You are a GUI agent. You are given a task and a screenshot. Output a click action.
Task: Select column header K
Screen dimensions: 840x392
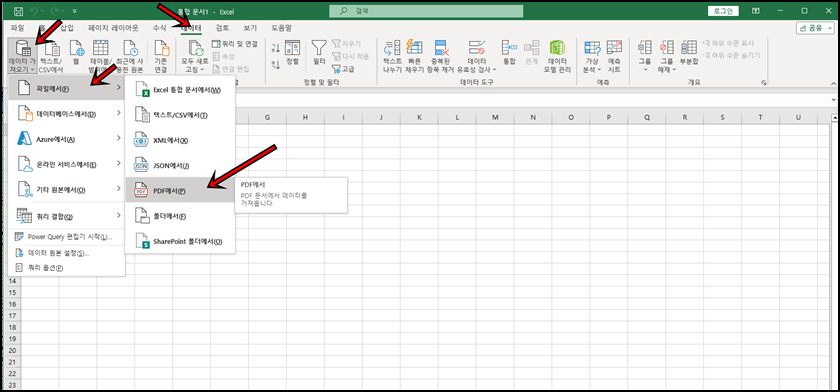[x=419, y=117]
